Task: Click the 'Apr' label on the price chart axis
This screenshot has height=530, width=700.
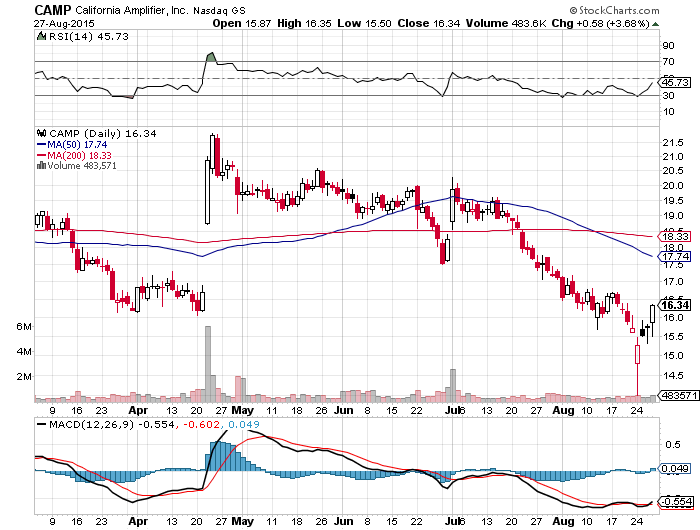Action: click(138, 410)
